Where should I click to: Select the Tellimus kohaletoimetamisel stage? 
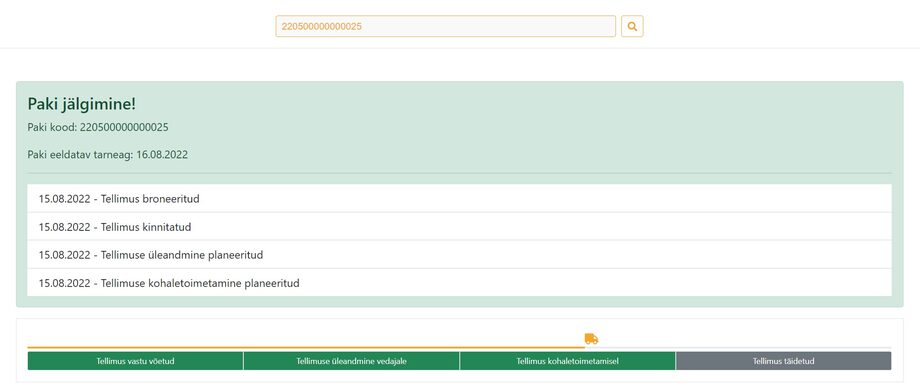(x=567, y=361)
